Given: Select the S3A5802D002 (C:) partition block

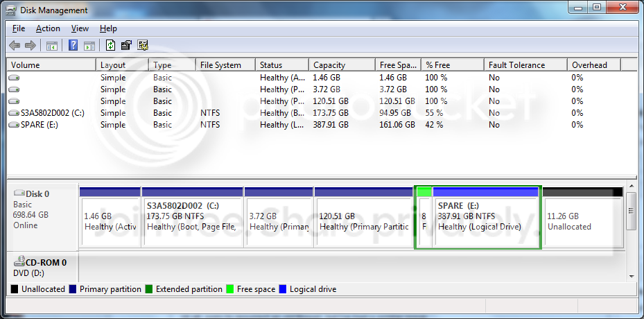Looking at the screenshot, I should (192, 218).
